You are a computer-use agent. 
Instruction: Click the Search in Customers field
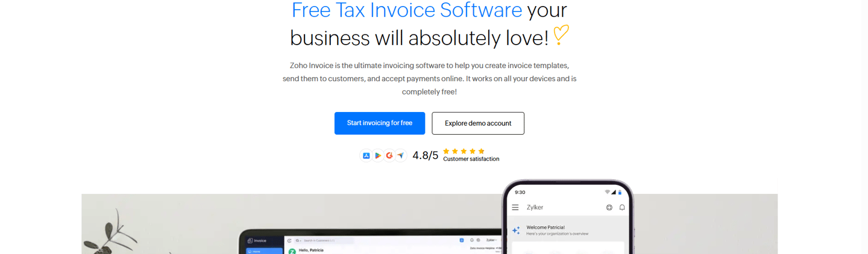322,241
